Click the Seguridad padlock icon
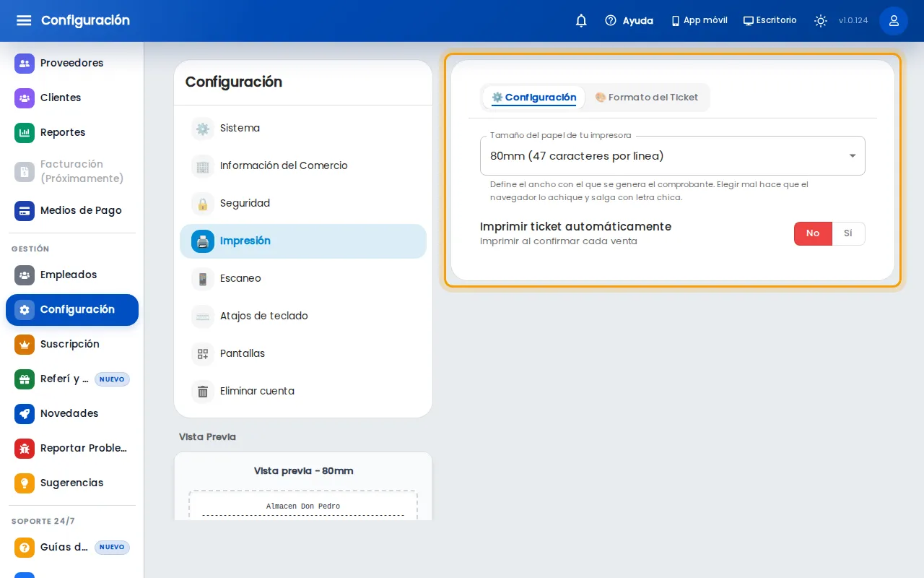Image resolution: width=924 pixels, height=578 pixels. tap(203, 203)
